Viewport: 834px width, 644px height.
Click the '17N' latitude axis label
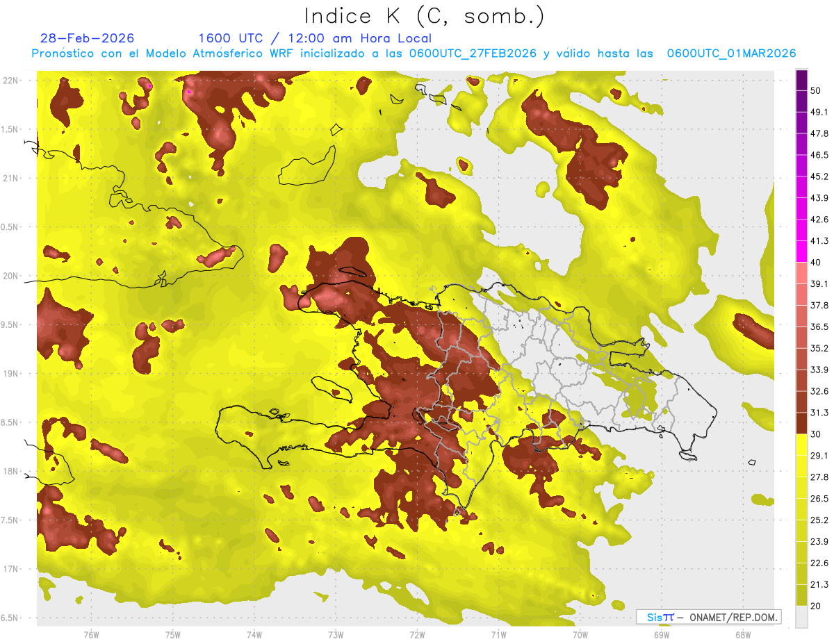[12, 570]
